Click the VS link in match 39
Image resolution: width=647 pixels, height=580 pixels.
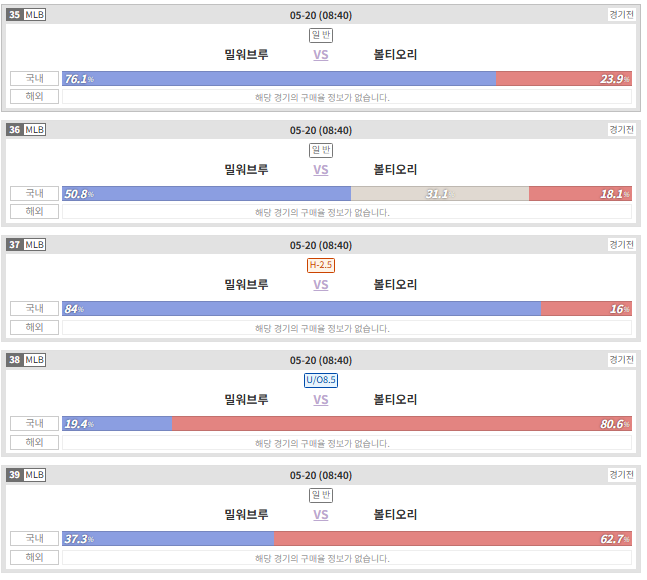coord(321,515)
